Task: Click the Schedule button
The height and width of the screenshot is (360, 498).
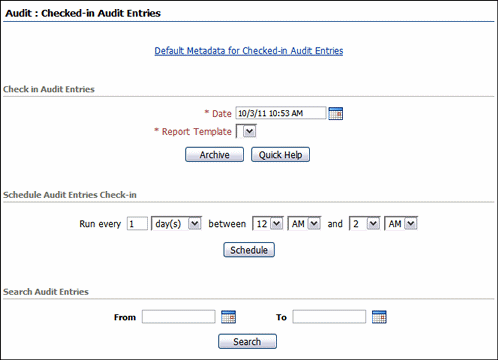Action: point(249,250)
